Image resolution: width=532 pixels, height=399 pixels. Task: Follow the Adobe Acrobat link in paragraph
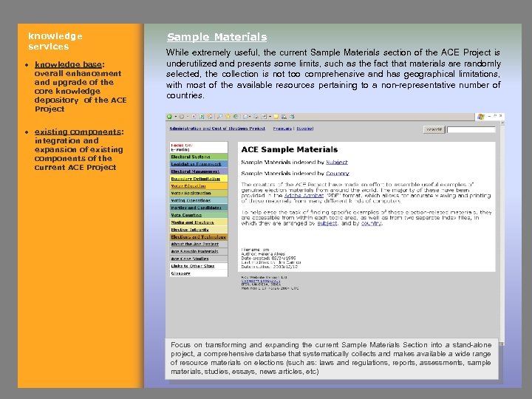point(304,195)
